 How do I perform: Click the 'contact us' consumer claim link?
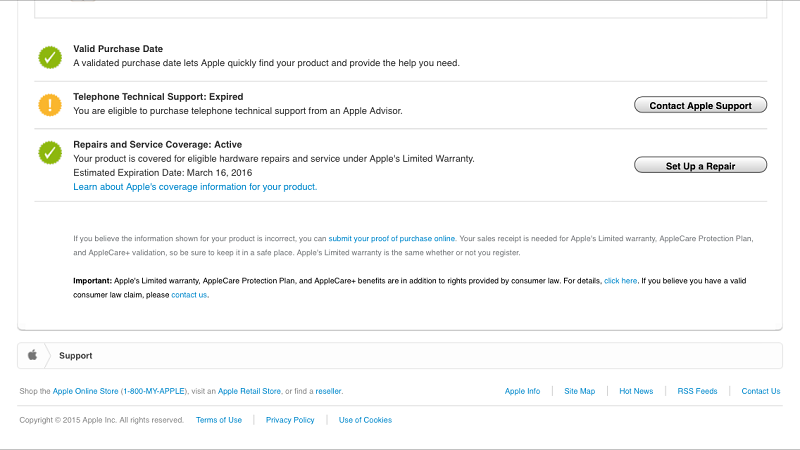click(x=189, y=295)
